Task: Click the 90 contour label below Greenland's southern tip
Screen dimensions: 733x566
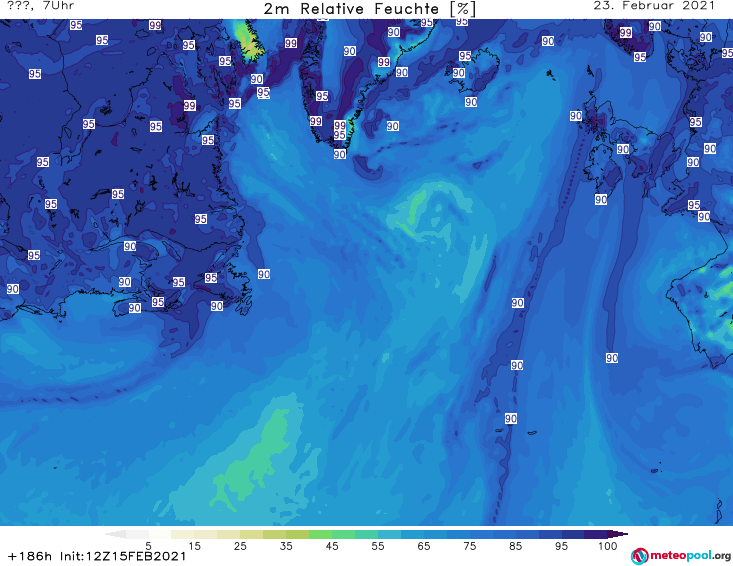Action: 340,154
